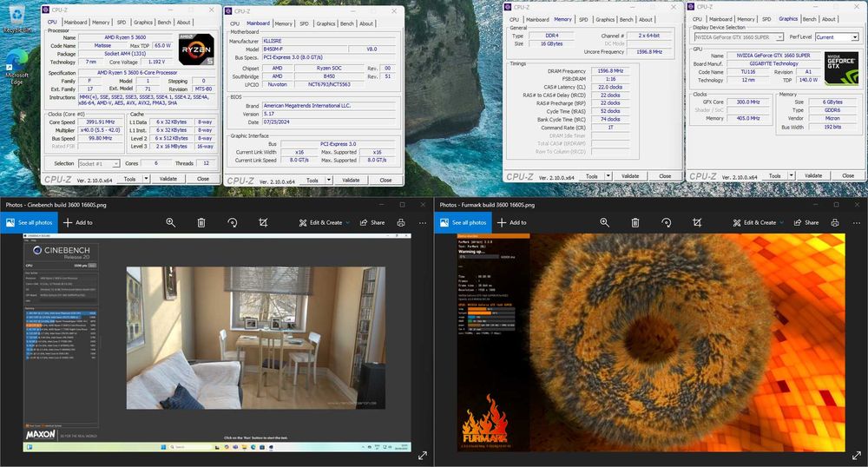Click the CAS# Latency value 22.0 clocks
This screenshot has height=467, width=868.
(610, 87)
